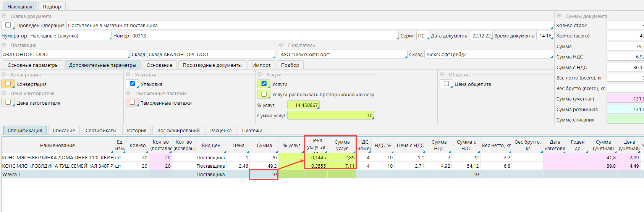Image resolution: width=644 pixels, height=212 pixels.
Task: Enable the Проведен checkbox
Action: pos(8,25)
